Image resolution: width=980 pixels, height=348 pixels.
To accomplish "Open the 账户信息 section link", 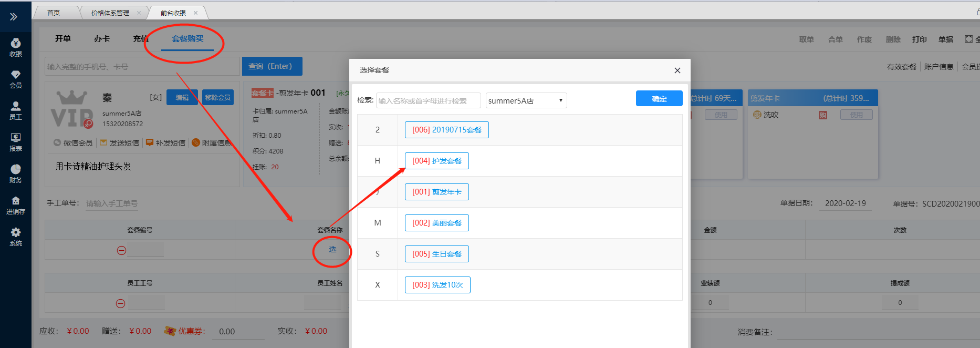I will click(939, 67).
